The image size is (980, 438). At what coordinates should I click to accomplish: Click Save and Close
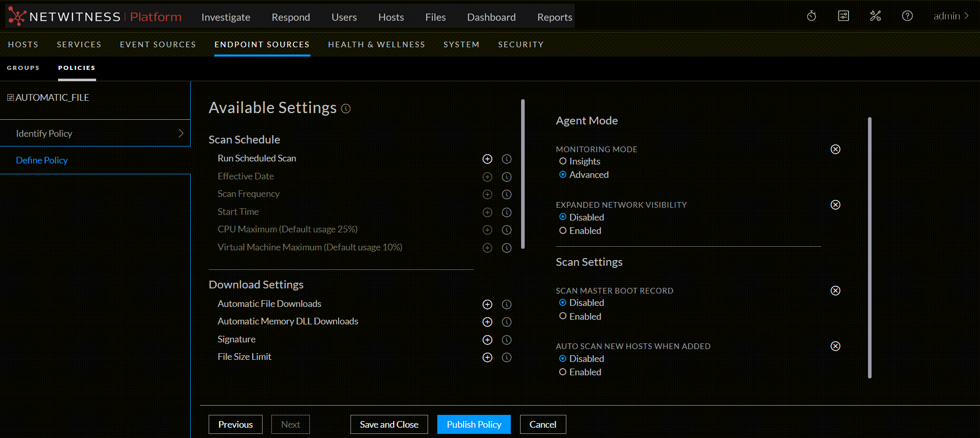(389, 424)
